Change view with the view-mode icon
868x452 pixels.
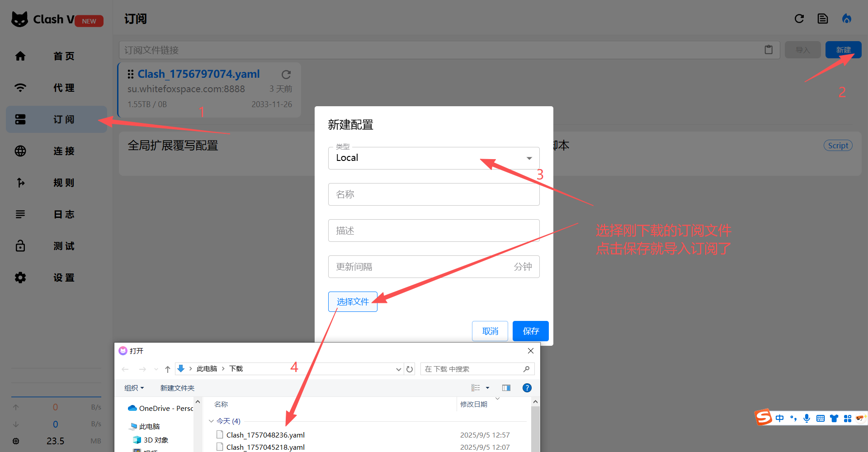[476, 388]
